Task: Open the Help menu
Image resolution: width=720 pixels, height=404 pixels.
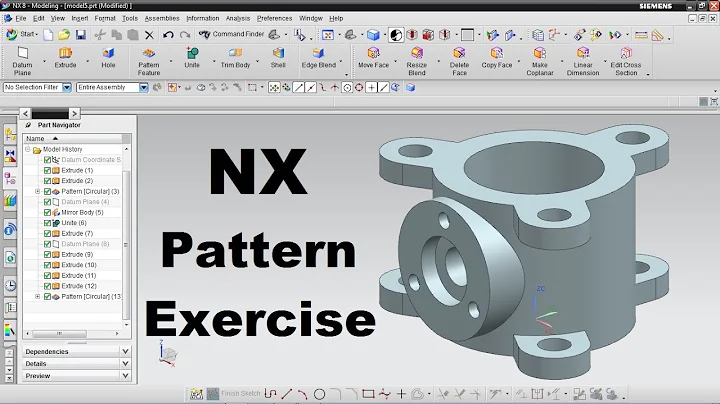Action: pyautogui.click(x=336, y=18)
